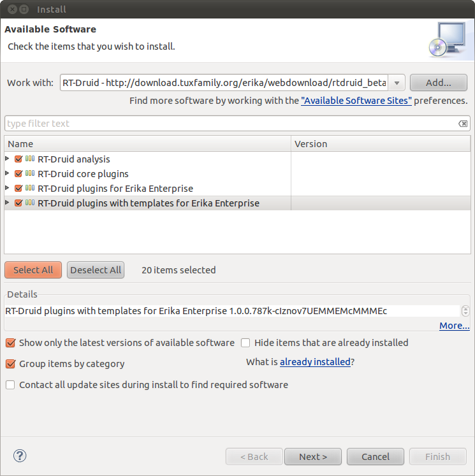The height and width of the screenshot is (476, 475).
Task: Expand RT-Druid plugins for Erika Enterprise node
Action: pyautogui.click(x=7, y=187)
